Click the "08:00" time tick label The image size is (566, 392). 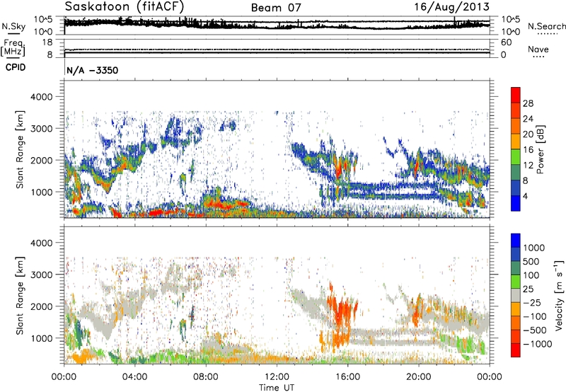pyautogui.click(x=206, y=377)
